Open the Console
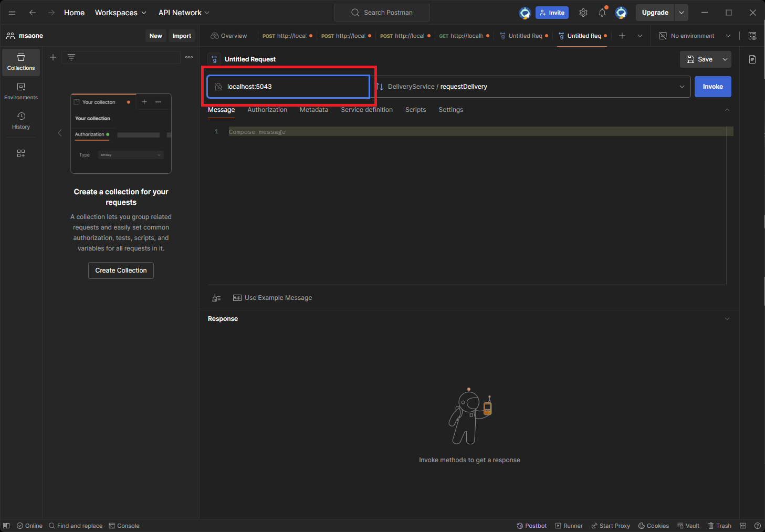The image size is (765, 532). [x=124, y=526]
